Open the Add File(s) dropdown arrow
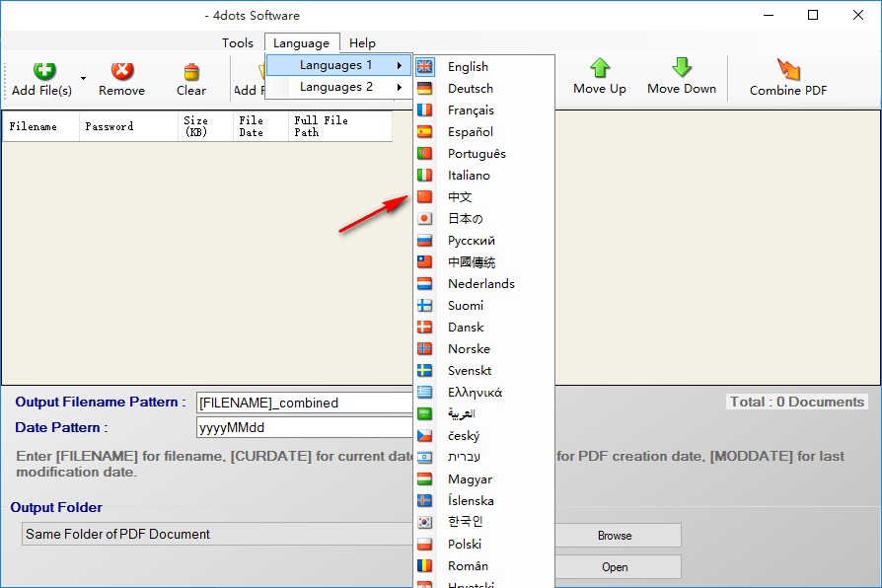 83,78
